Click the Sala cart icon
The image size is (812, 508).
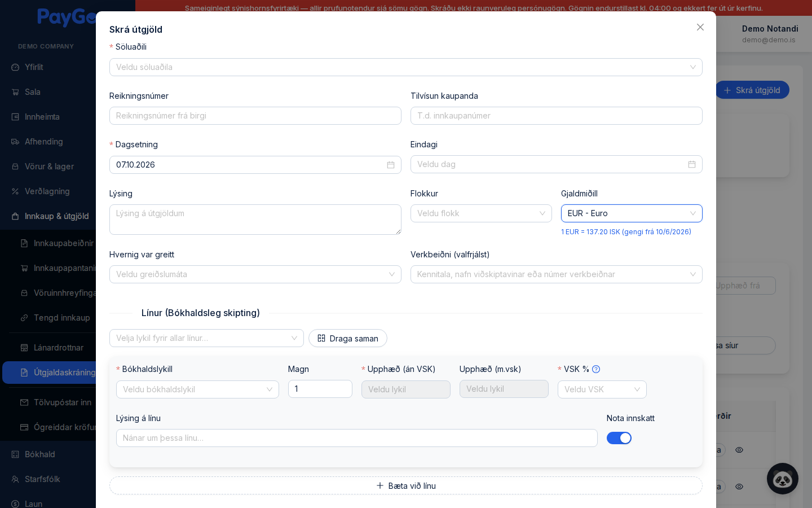coord(15,92)
